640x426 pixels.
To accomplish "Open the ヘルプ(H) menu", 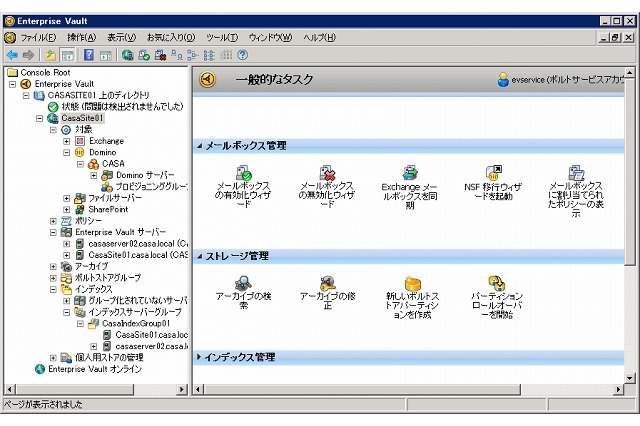I will 319,38.
